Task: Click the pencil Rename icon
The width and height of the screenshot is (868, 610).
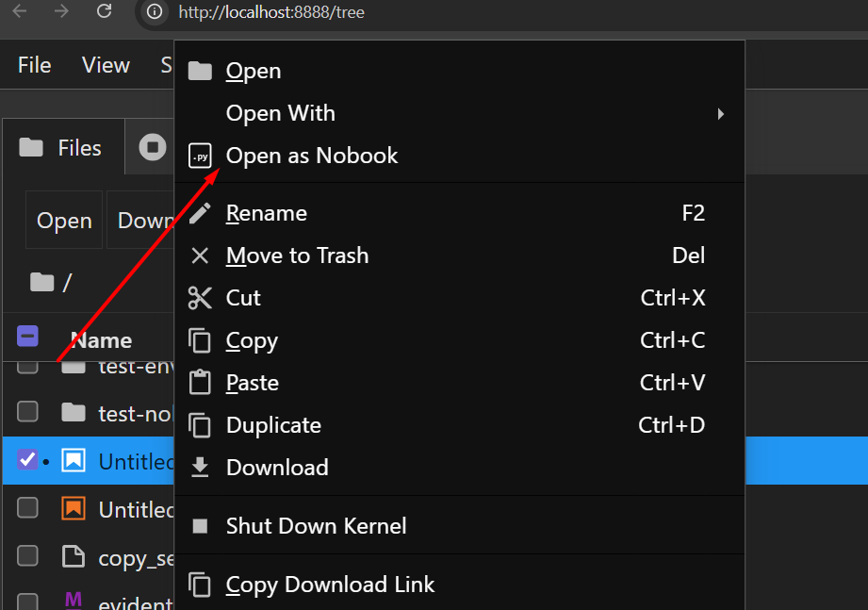Action: [200, 213]
